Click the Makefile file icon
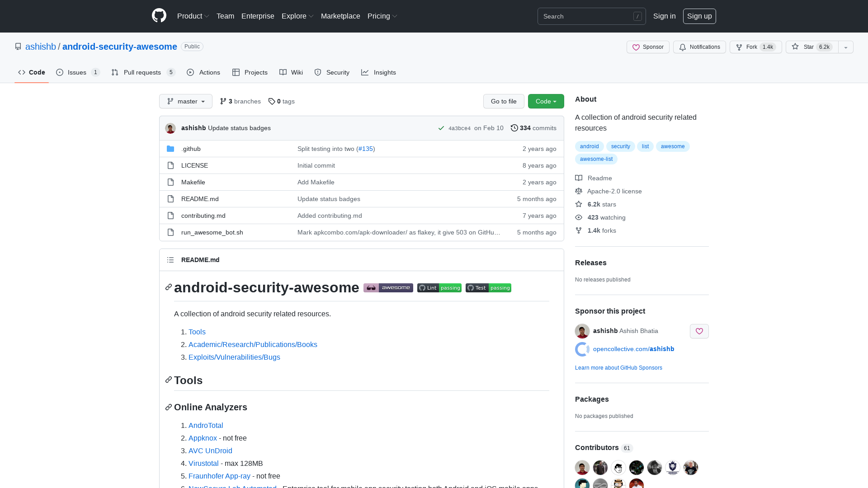Viewport: 868px width, 488px height. (170, 182)
